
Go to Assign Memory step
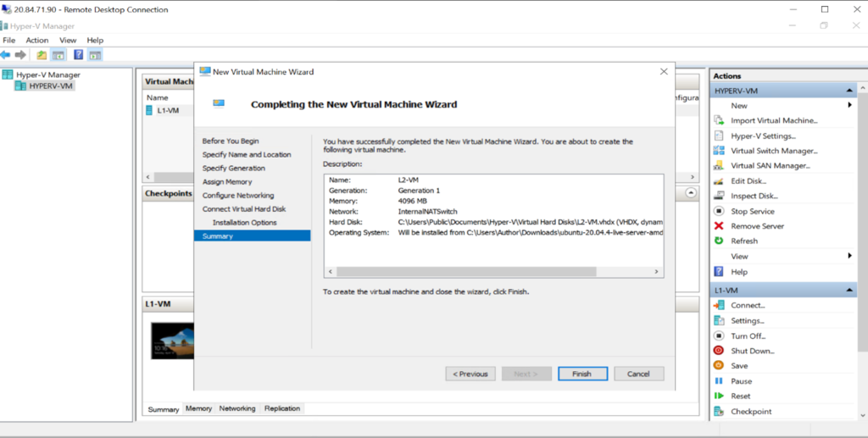coord(227,182)
